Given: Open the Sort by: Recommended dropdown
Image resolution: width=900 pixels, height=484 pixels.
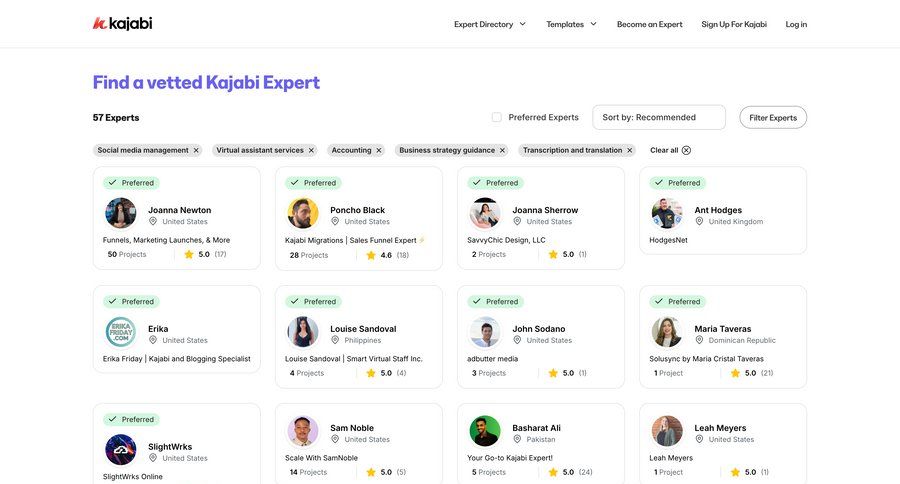Looking at the screenshot, I should pyautogui.click(x=659, y=117).
